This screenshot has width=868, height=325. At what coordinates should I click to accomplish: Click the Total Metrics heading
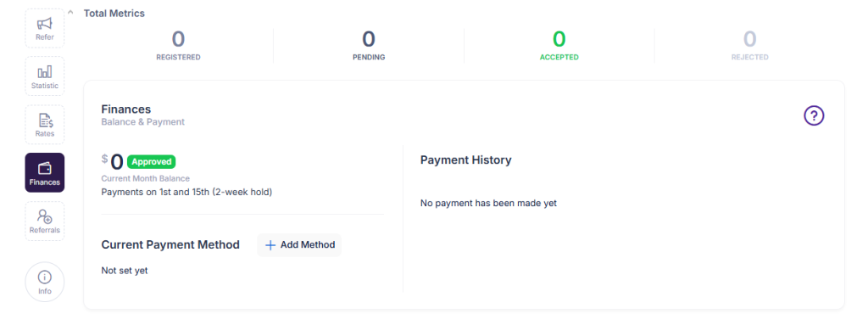point(114,14)
